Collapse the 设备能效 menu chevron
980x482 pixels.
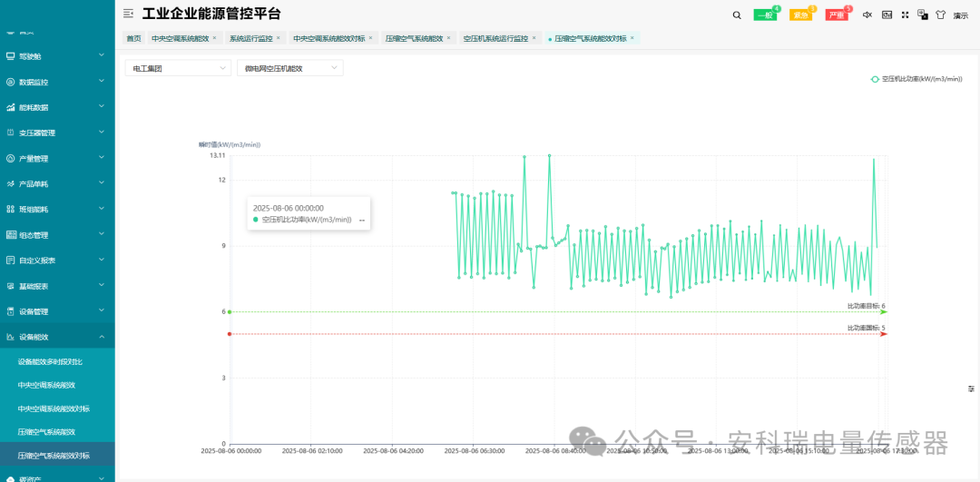(x=102, y=337)
